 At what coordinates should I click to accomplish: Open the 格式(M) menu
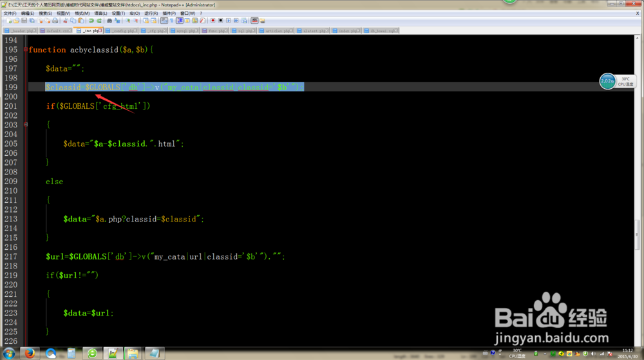click(82, 13)
